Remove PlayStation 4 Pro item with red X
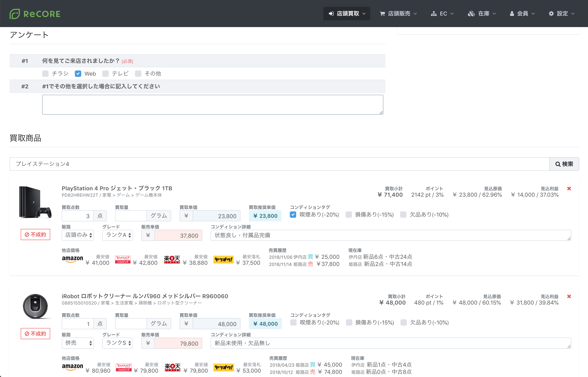Screen dimensions: 588x377 pyautogui.click(x=569, y=188)
